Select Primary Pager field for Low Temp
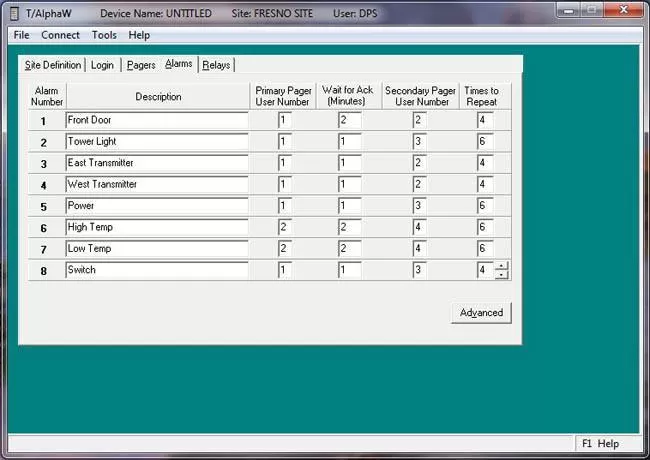 click(285, 249)
